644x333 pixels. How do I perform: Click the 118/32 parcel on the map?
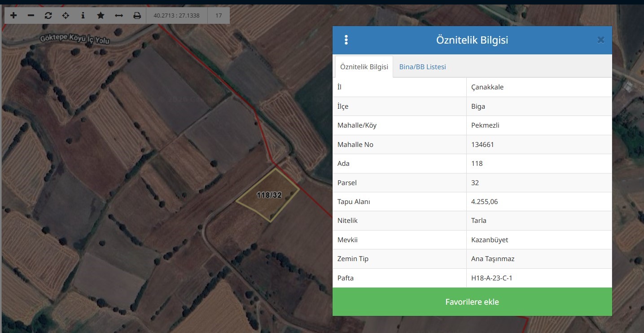pyautogui.click(x=269, y=195)
